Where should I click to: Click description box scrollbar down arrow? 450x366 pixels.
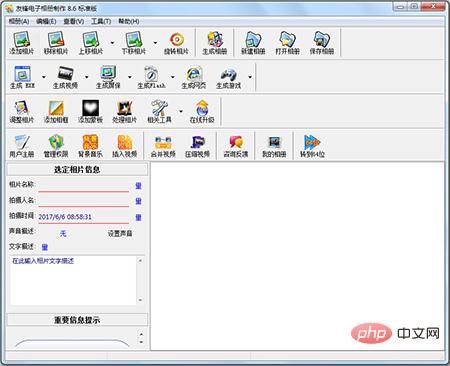tap(140, 300)
